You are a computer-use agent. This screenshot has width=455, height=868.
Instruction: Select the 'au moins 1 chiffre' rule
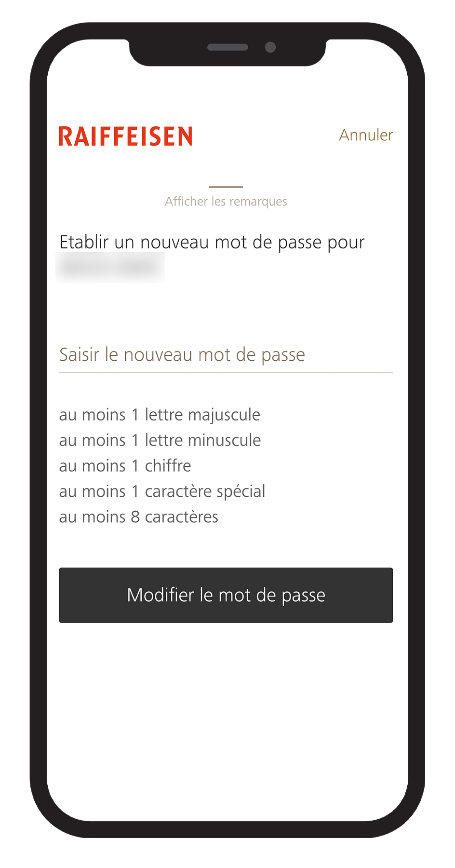[125, 466]
